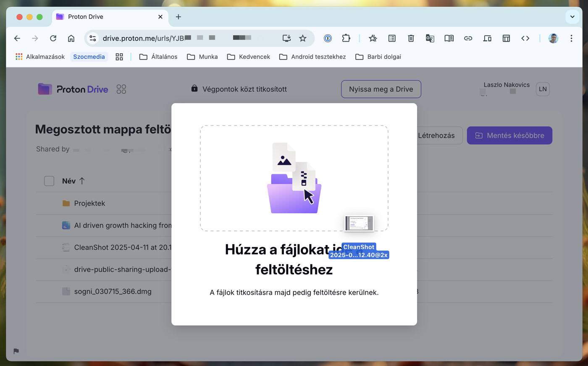Click the Laszlo Nakovics user name
The width and height of the screenshot is (588, 366).
click(x=507, y=85)
